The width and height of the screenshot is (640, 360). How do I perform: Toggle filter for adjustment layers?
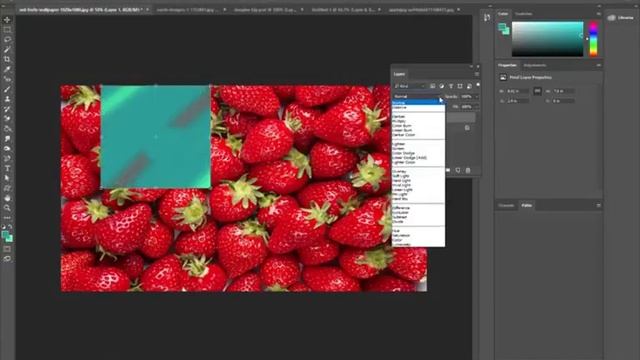(442, 86)
